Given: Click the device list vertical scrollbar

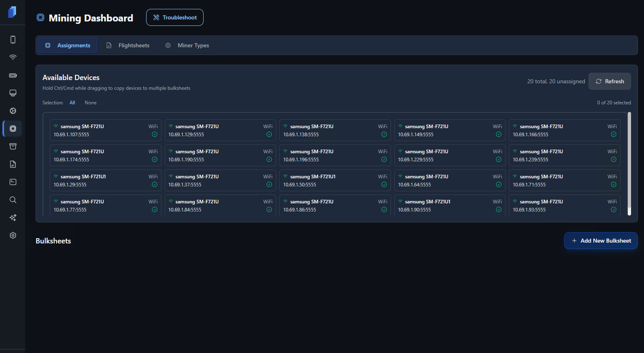Looking at the screenshot, I should pos(629,164).
